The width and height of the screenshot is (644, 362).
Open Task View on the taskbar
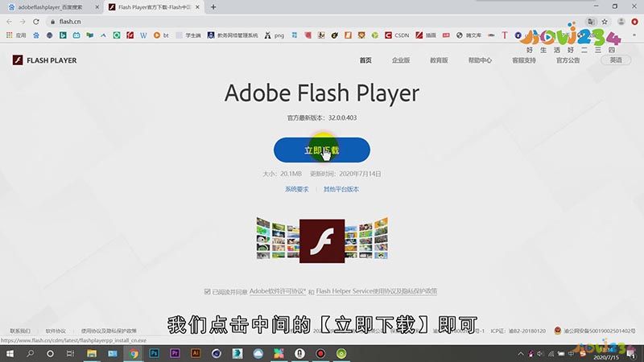pyautogui.click(x=71, y=353)
